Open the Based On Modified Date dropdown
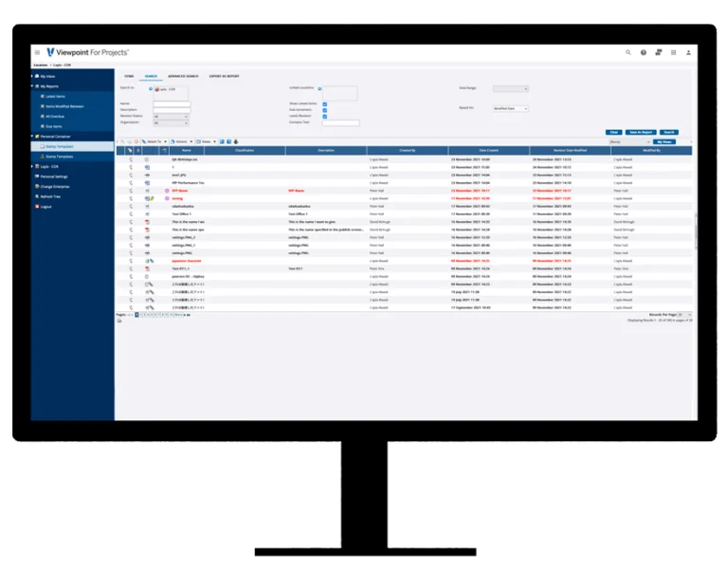 (510, 109)
